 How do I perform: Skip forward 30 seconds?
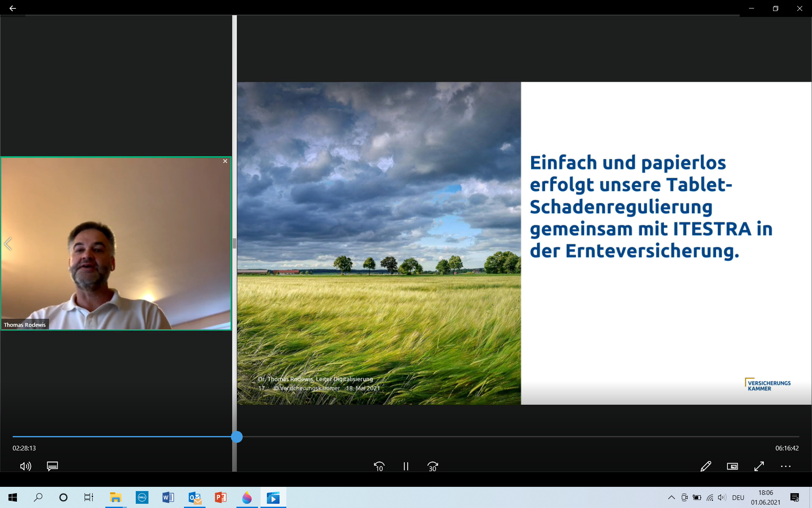click(432, 466)
